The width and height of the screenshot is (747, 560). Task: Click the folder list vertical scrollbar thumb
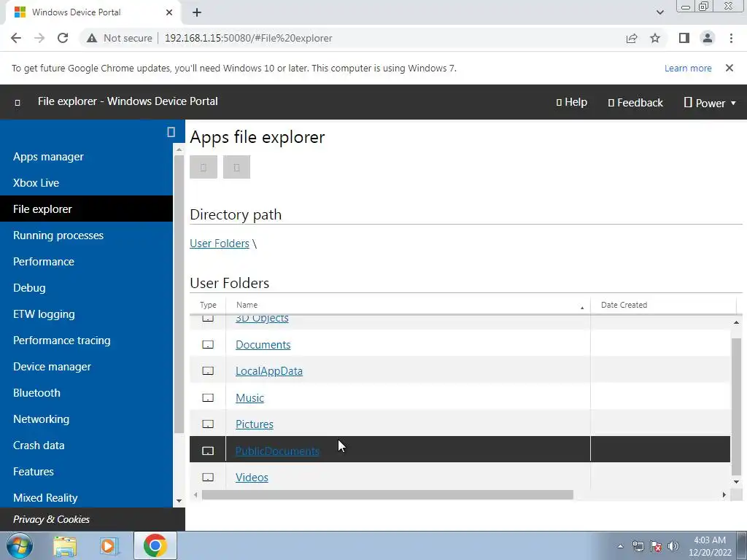tap(736, 407)
